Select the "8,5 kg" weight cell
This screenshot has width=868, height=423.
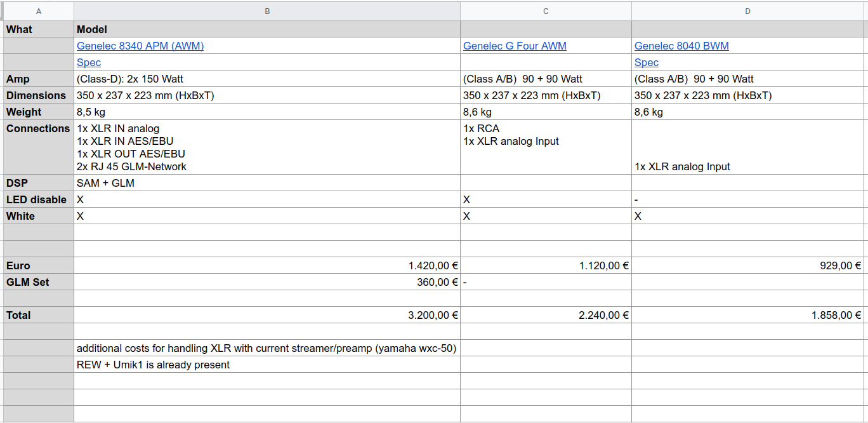[267, 112]
